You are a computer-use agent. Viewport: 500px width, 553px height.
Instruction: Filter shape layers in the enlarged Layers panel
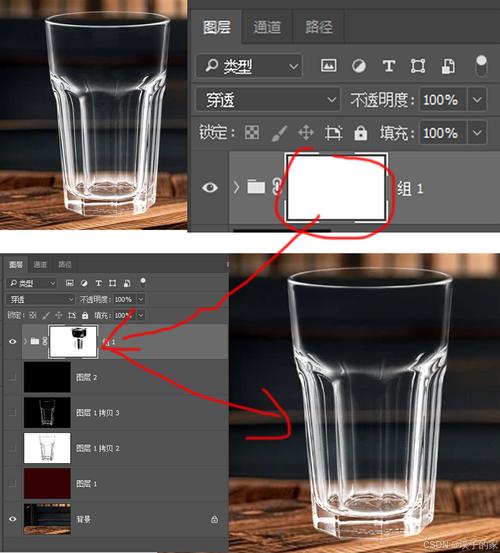click(418, 66)
